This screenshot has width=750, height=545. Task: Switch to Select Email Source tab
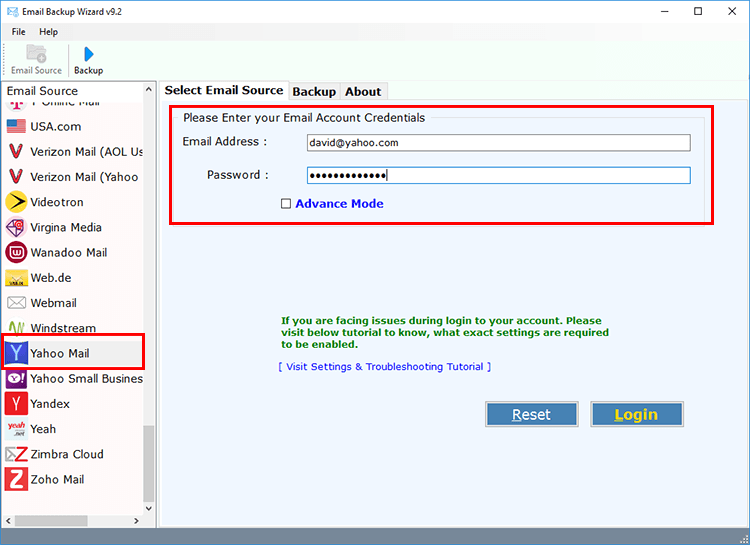(224, 90)
